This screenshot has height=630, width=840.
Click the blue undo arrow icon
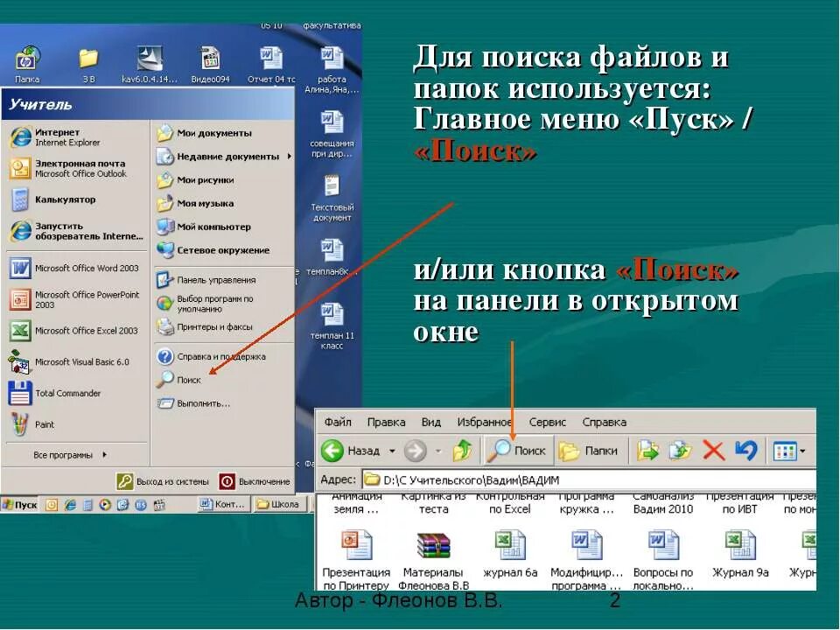click(x=745, y=451)
